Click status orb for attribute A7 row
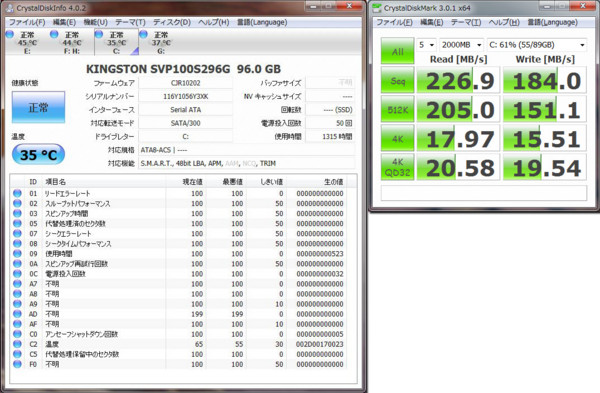The image size is (600, 393). [17, 284]
